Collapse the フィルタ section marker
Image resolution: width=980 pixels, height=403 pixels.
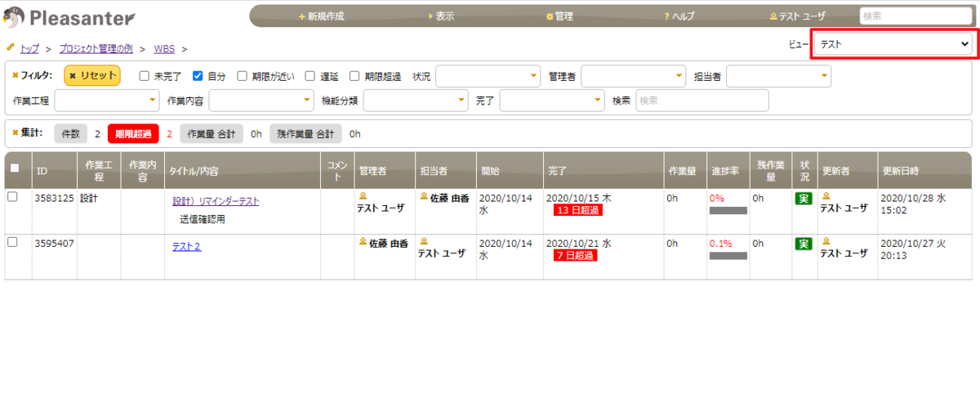click(16, 75)
